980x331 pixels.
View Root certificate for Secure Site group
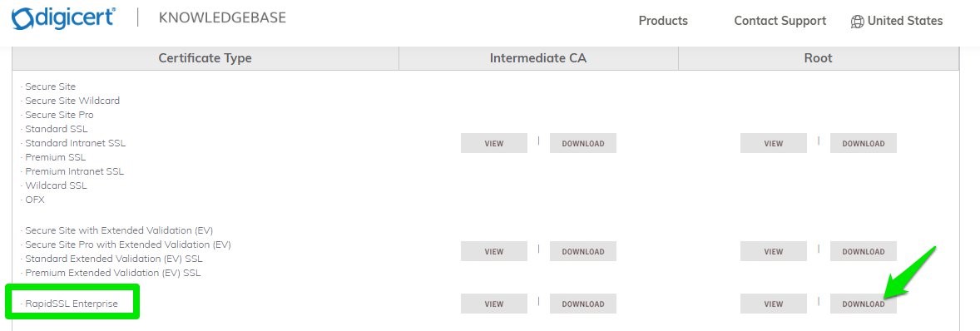pos(774,143)
